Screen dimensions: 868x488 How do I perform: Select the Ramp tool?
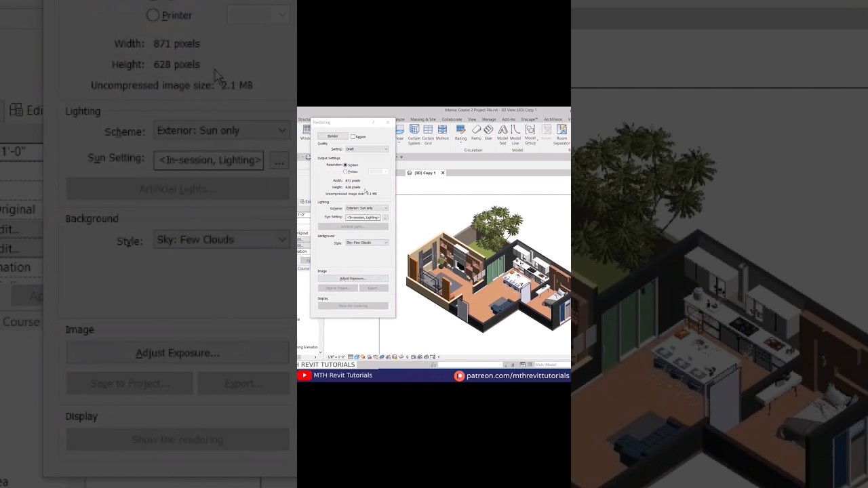point(476,133)
